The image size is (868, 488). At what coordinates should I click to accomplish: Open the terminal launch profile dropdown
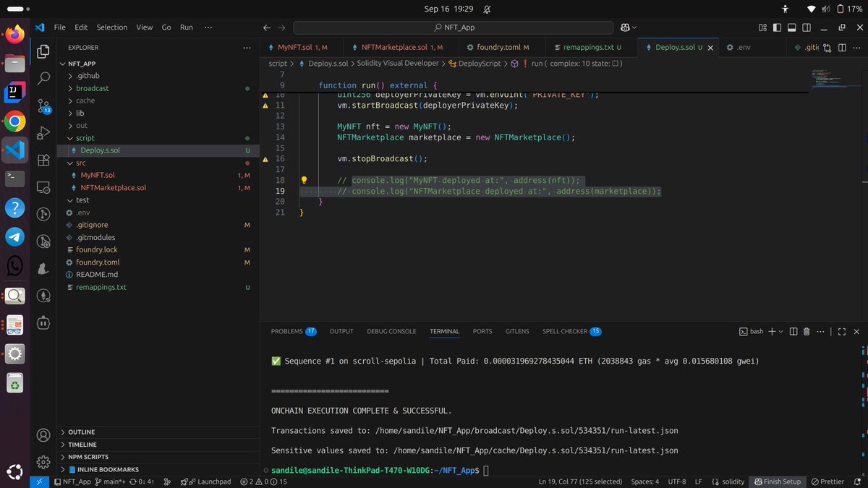click(780, 331)
